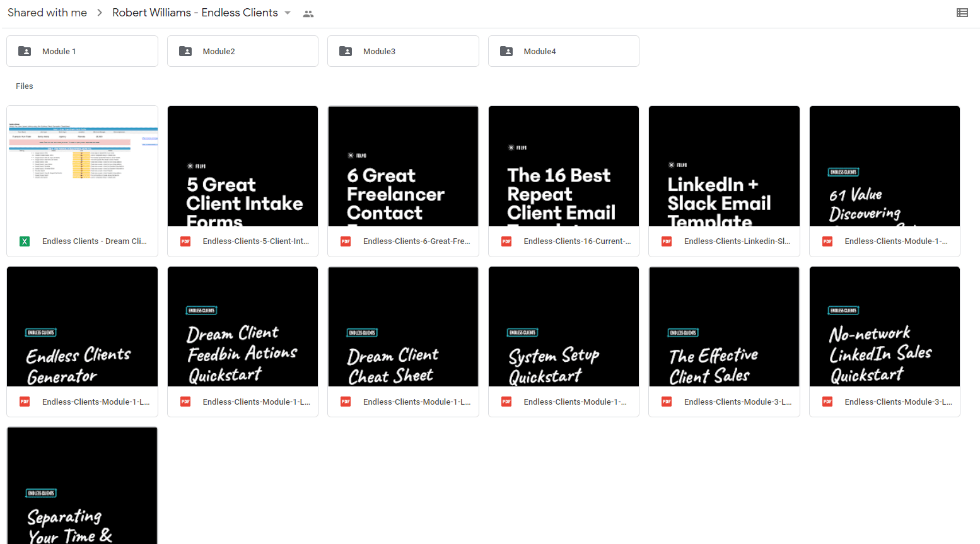The height and width of the screenshot is (544, 980).
Task: Click the PDF icon below the Endless Clients Generator thumbnail
Action: [x=25, y=402]
